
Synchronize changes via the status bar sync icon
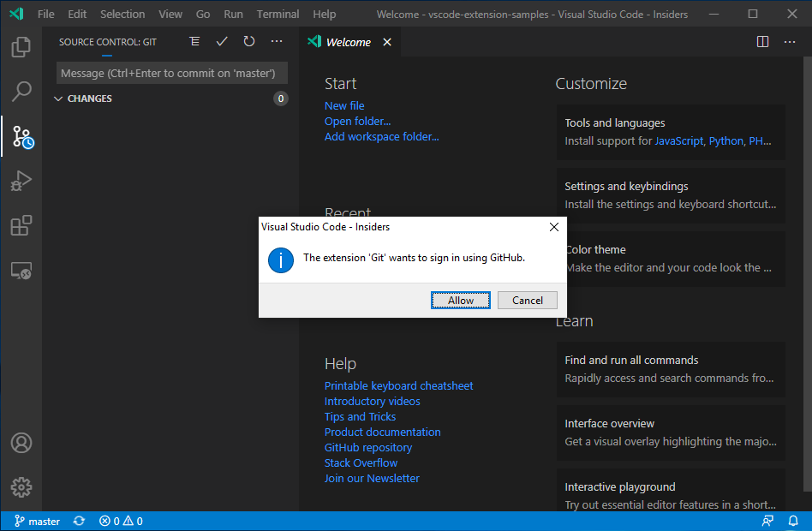pos(79,520)
